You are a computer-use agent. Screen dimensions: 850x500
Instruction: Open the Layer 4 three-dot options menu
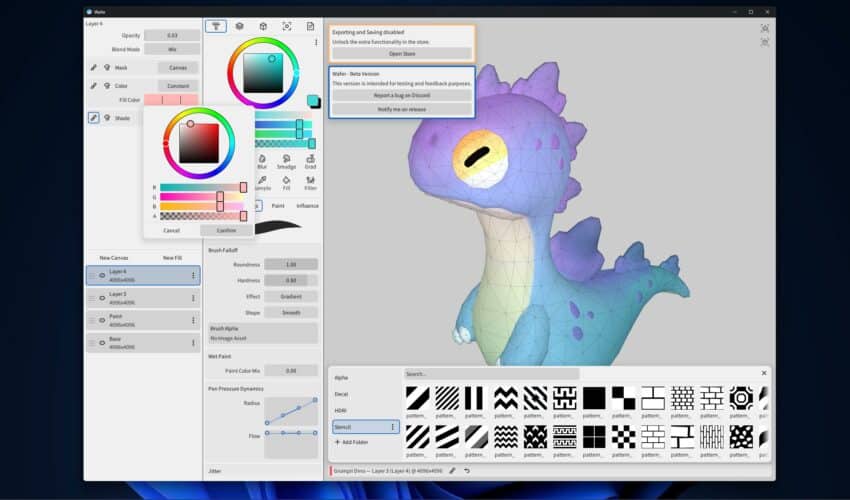(193, 274)
